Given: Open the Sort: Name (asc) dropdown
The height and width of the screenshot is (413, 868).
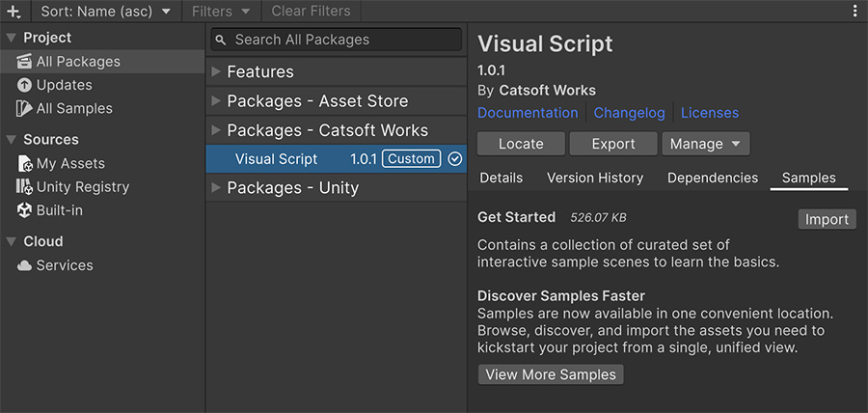Looking at the screenshot, I should coord(106,11).
